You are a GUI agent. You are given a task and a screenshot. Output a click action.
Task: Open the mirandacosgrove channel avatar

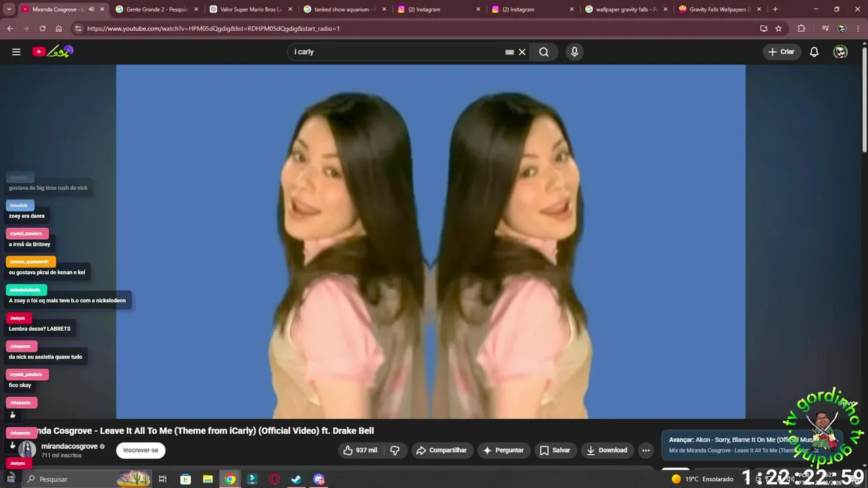27,449
